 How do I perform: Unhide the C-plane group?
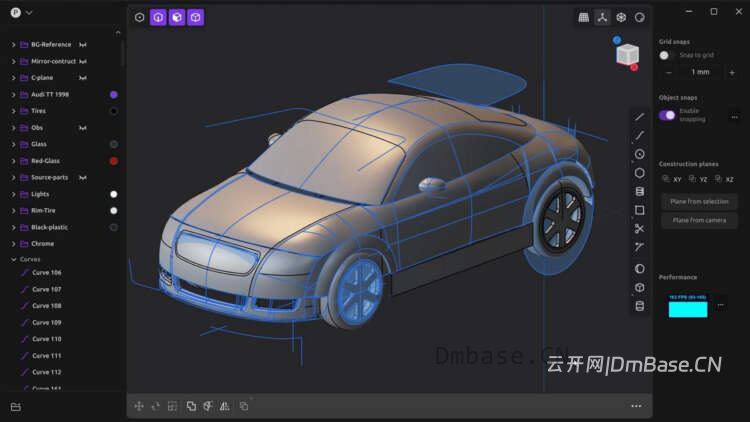pos(83,78)
